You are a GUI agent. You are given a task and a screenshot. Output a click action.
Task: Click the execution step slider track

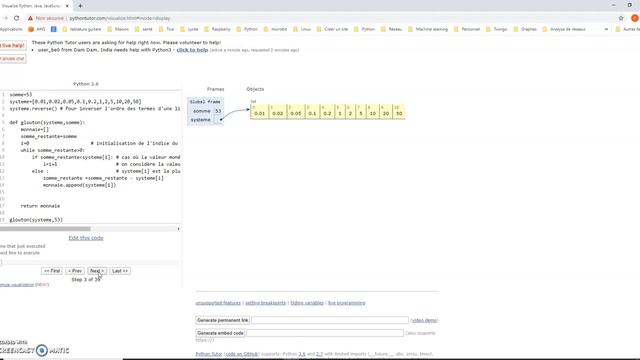click(90, 262)
